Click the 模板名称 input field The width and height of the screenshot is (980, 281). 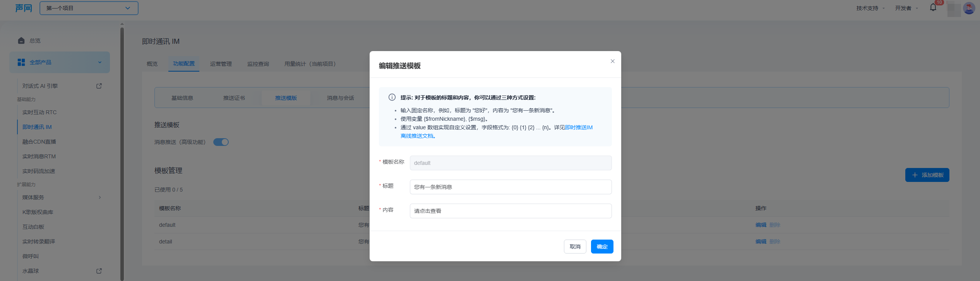[x=511, y=163]
